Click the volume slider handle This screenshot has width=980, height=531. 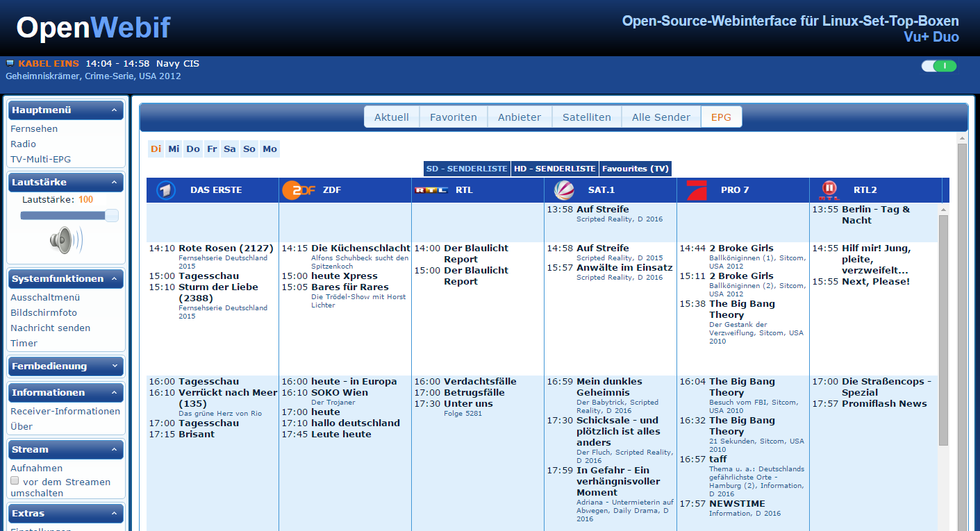coord(111,216)
